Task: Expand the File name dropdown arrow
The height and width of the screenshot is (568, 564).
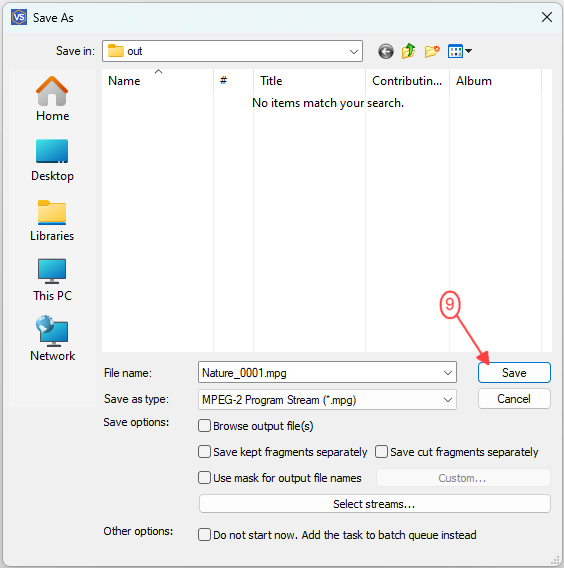Action: [448, 372]
